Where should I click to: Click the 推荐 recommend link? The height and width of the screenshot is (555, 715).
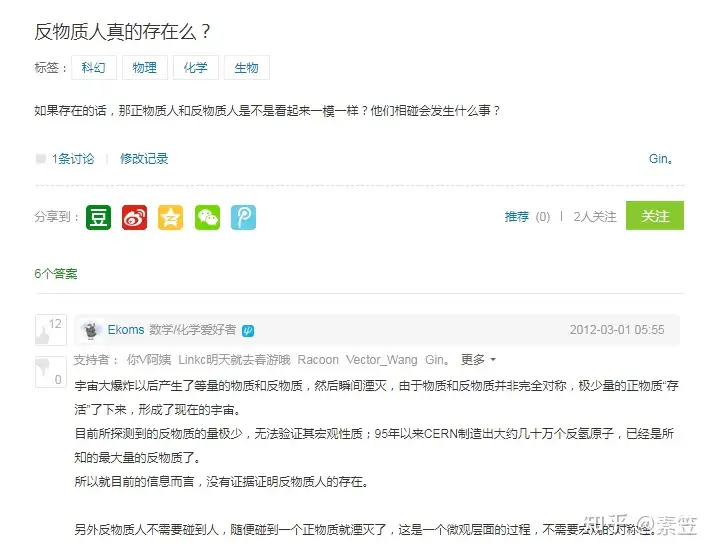517,217
